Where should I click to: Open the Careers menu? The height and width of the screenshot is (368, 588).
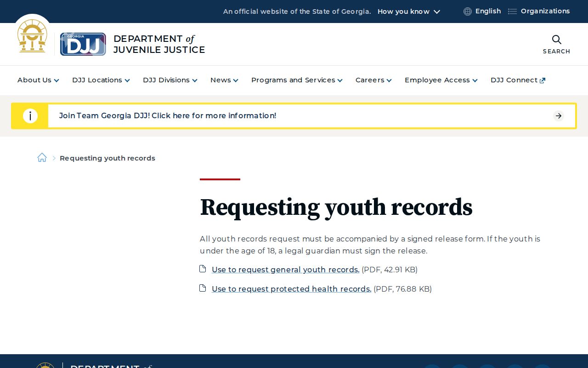pyautogui.click(x=373, y=80)
